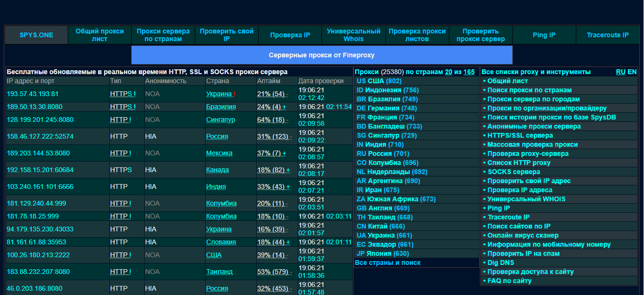The height and width of the screenshot is (295, 644).
Task: Open NL Нидерланды country proxies
Action: click(392, 172)
